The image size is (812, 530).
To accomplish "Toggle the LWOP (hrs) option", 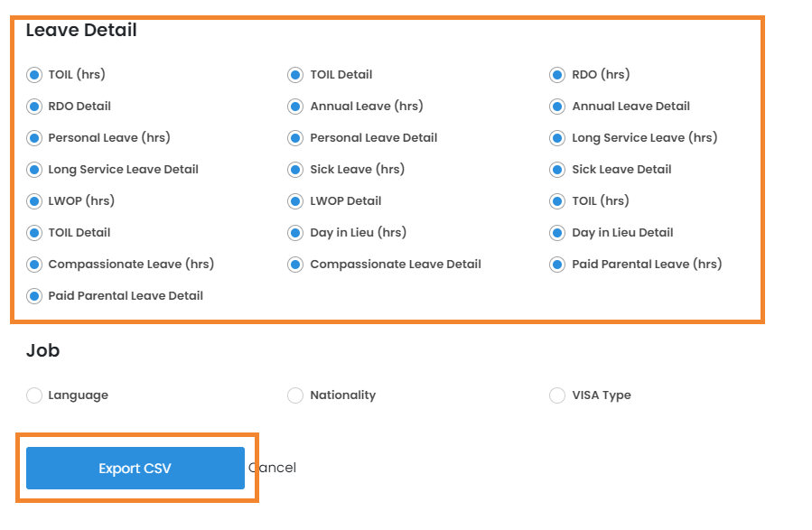I will [x=34, y=201].
